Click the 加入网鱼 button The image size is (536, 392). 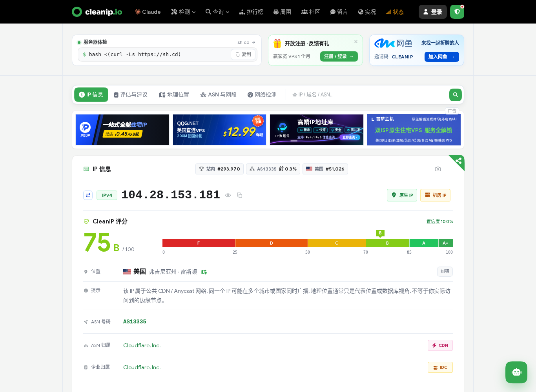pos(441,57)
